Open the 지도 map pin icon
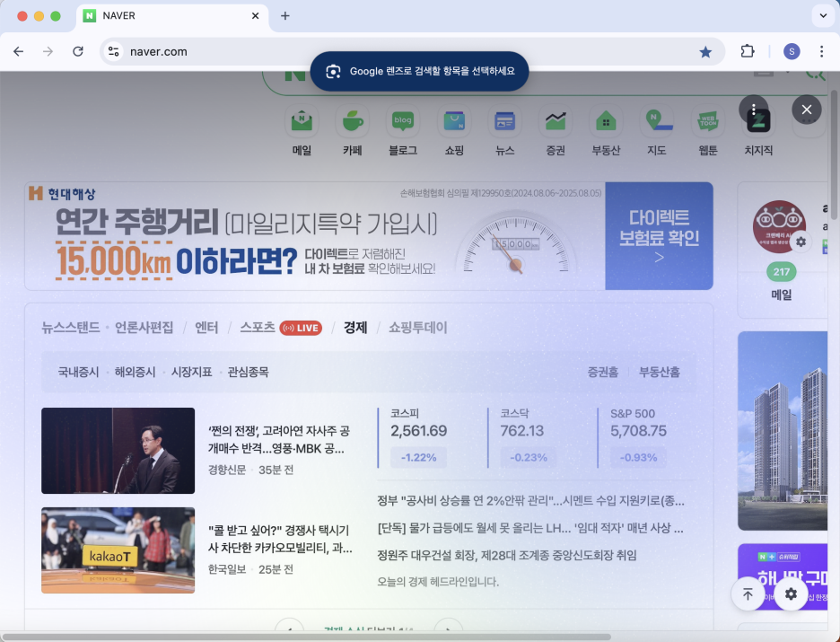840x642 pixels. 657,121
